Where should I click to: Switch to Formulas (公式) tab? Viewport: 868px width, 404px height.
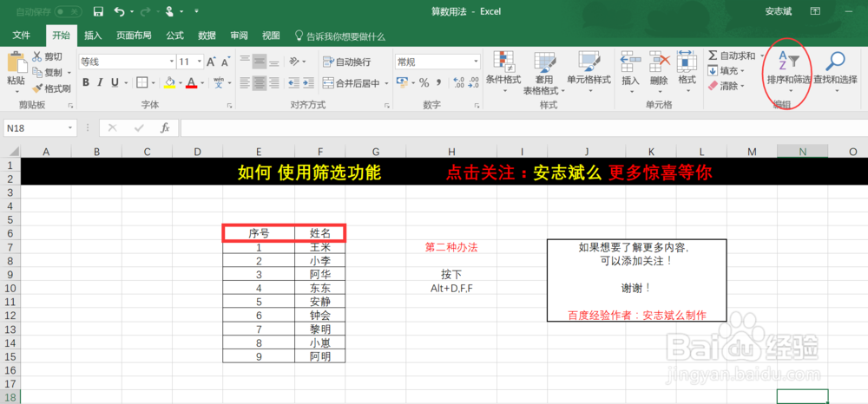click(x=175, y=36)
